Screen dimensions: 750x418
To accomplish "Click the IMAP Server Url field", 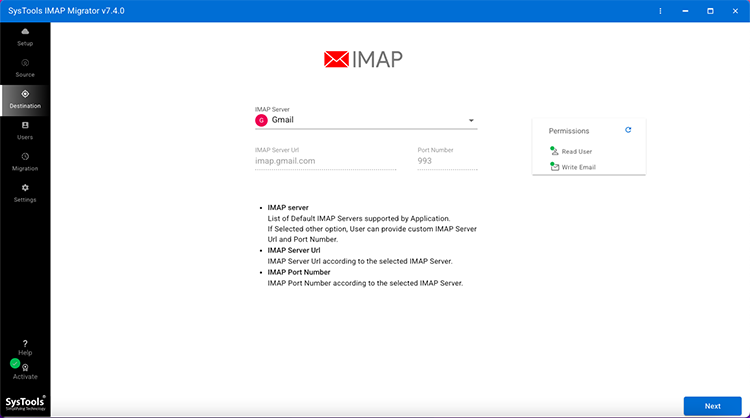I will [325, 161].
